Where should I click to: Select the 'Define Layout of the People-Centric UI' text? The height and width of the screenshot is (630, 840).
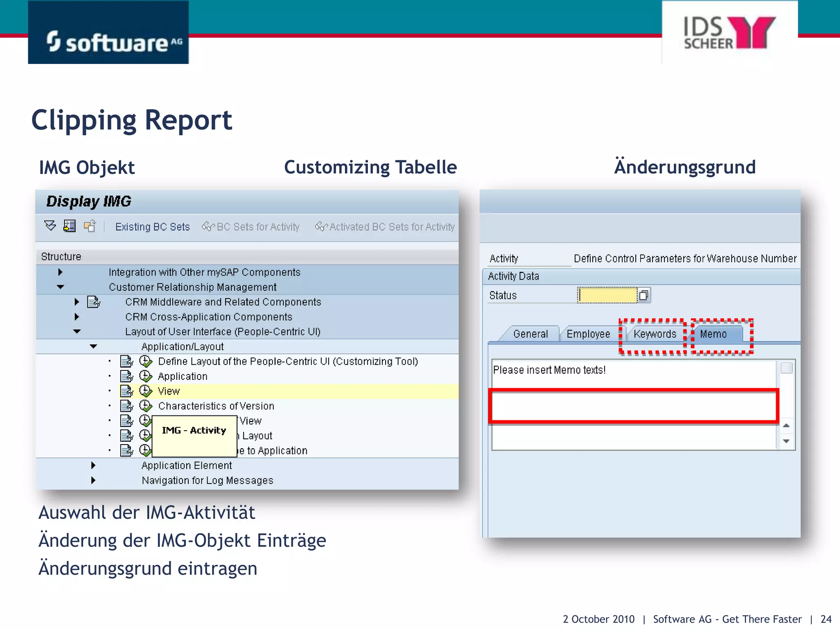point(288,361)
